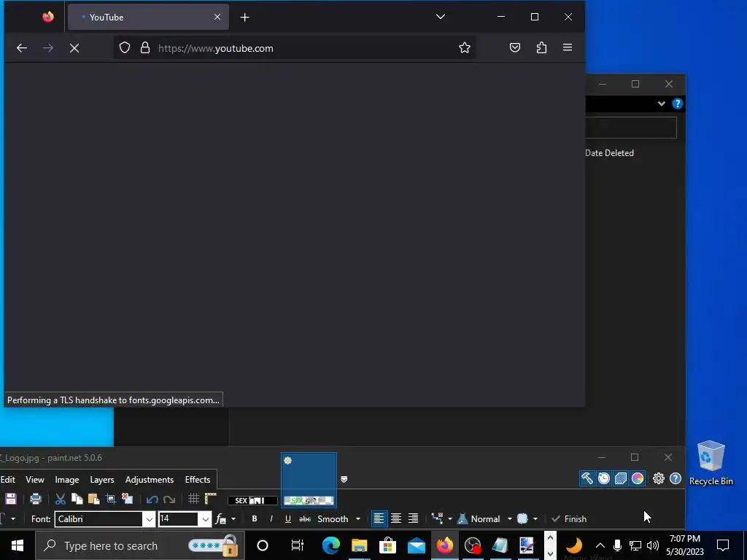Open the Image menu in paint.net
This screenshot has height=560, width=747.
[x=66, y=480]
